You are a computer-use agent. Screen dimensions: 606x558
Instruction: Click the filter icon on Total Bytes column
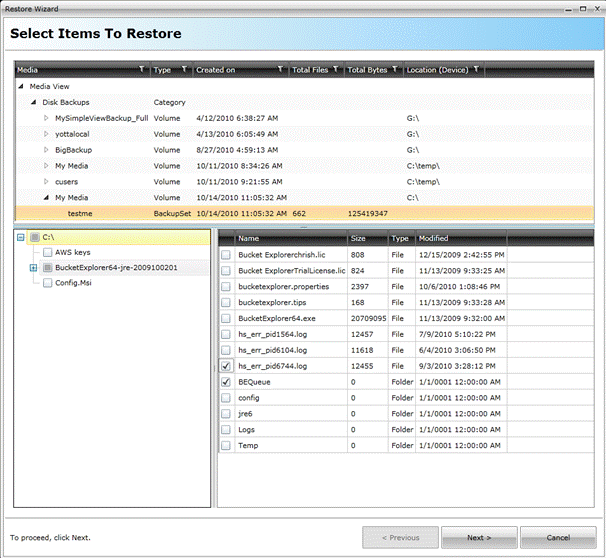tap(395, 69)
